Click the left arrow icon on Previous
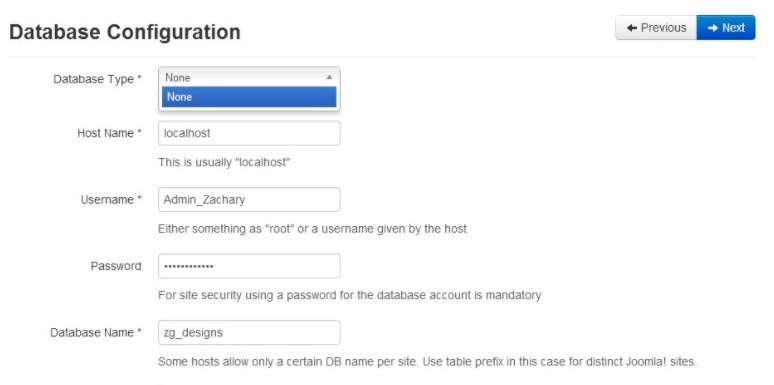 pyautogui.click(x=631, y=28)
